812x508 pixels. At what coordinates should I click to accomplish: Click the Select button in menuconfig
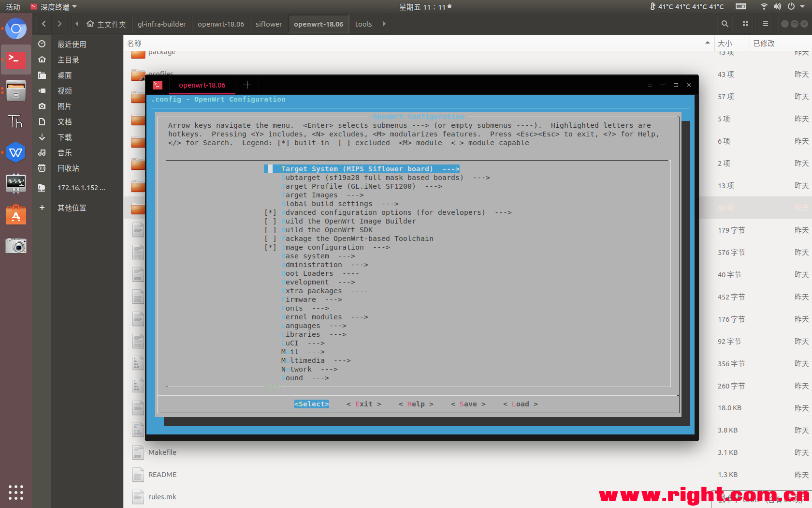click(x=312, y=404)
